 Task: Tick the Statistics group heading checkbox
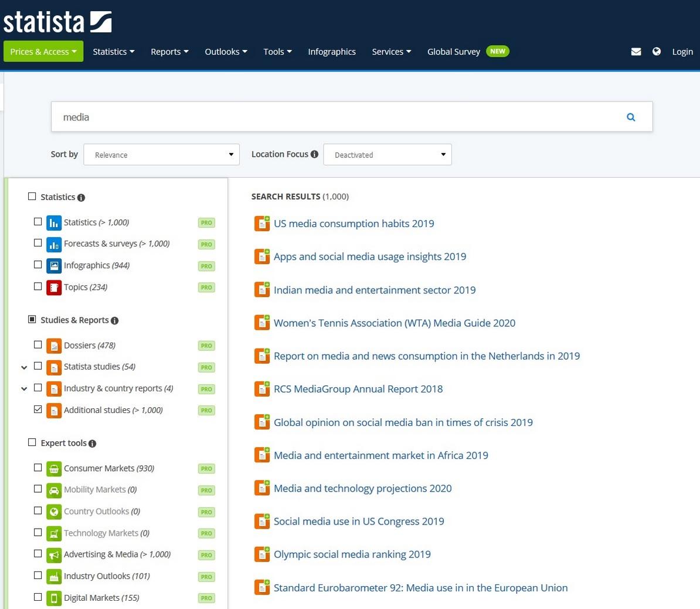[32, 196]
